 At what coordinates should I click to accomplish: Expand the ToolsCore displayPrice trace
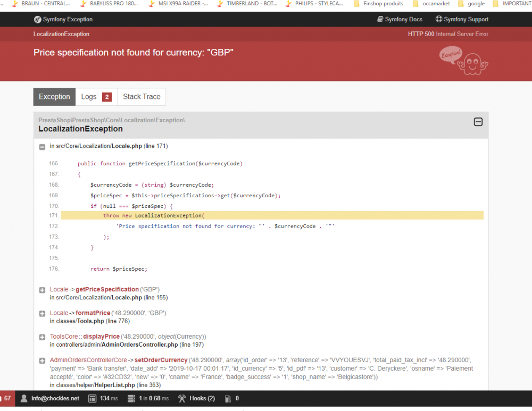[x=42, y=337]
